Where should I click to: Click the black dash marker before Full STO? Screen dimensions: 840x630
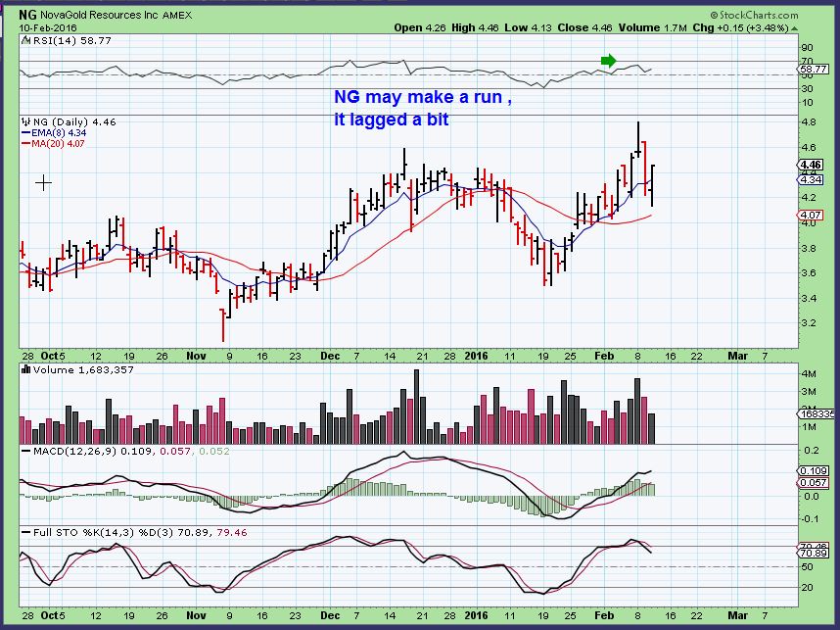(x=25, y=532)
